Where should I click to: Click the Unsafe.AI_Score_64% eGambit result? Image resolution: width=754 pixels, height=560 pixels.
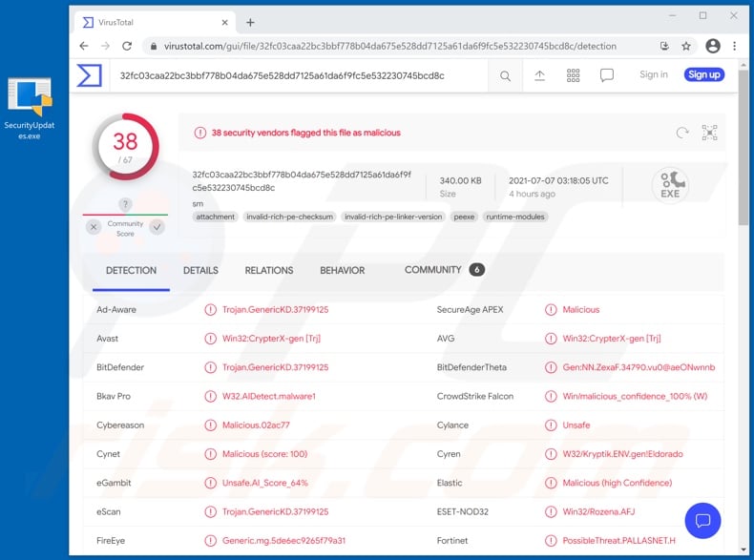point(265,483)
